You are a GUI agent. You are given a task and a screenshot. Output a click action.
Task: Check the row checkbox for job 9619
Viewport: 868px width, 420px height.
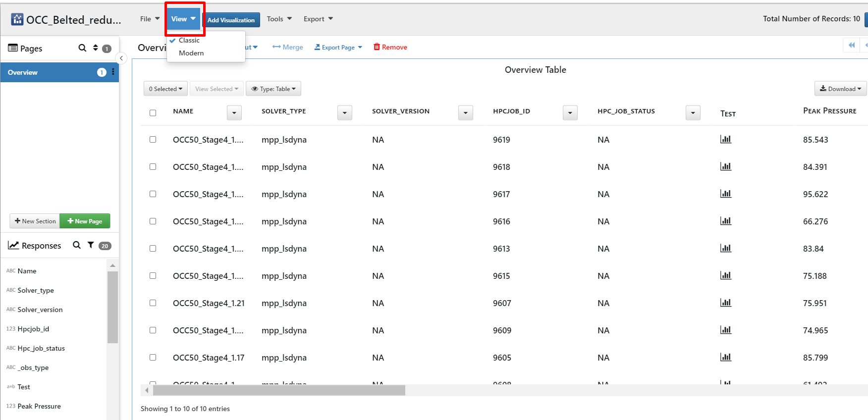click(153, 140)
